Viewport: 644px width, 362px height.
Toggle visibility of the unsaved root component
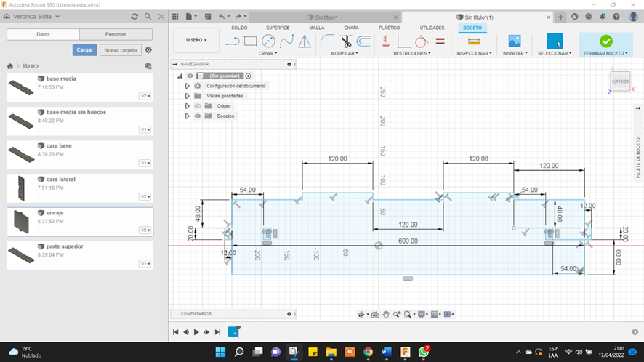[190, 76]
